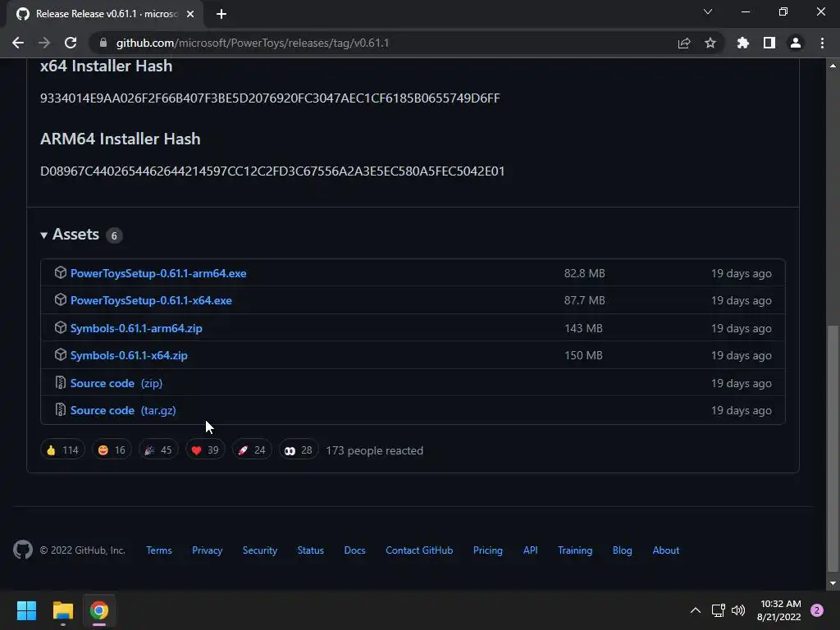Click the scrollbar up arrow

point(833,66)
